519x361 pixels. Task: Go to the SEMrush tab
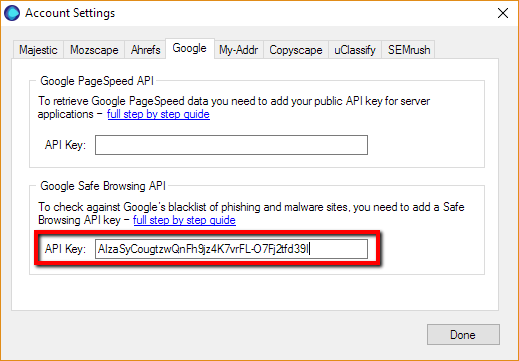point(409,50)
